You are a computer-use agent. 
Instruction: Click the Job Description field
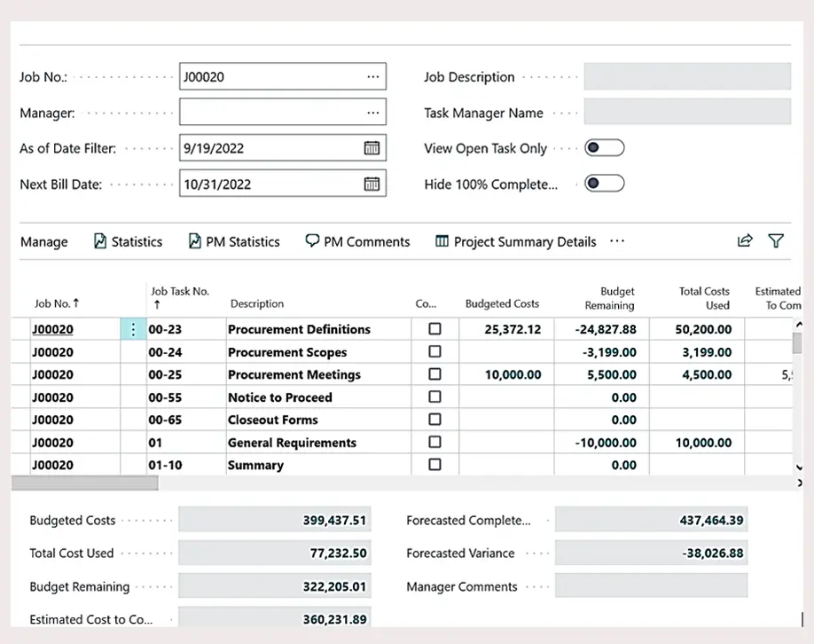[687, 76]
